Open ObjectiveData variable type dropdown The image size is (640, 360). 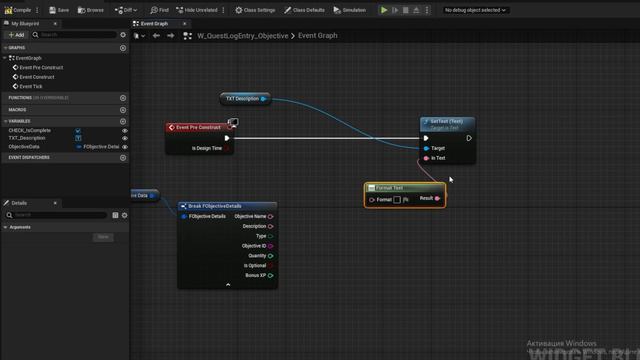tap(98, 147)
